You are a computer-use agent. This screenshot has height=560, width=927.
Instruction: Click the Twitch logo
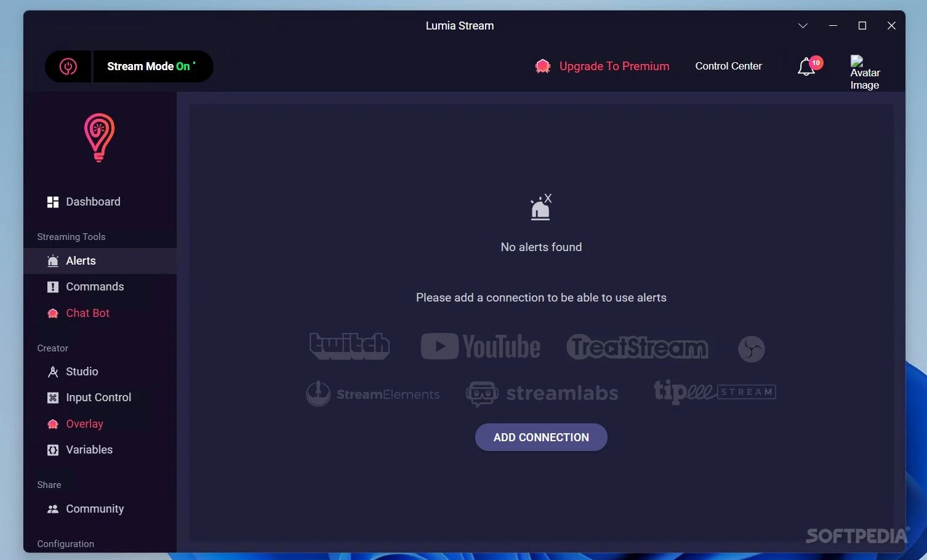pyautogui.click(x=350, y=346)
